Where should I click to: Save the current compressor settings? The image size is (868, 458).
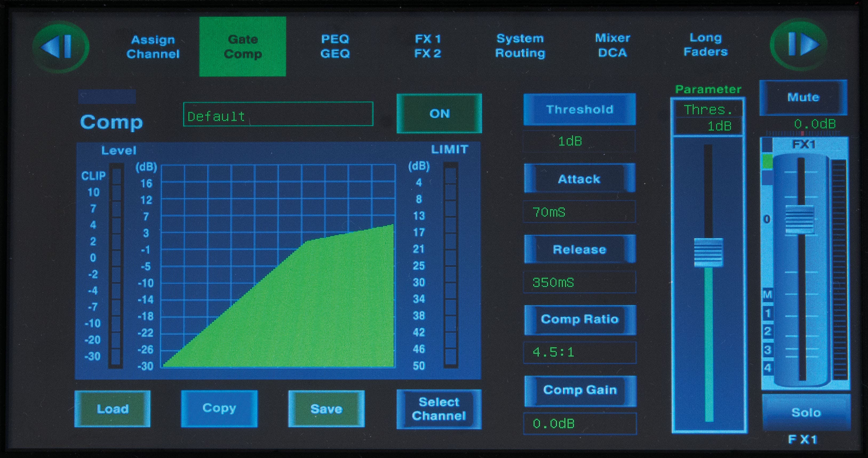[326, 409]
